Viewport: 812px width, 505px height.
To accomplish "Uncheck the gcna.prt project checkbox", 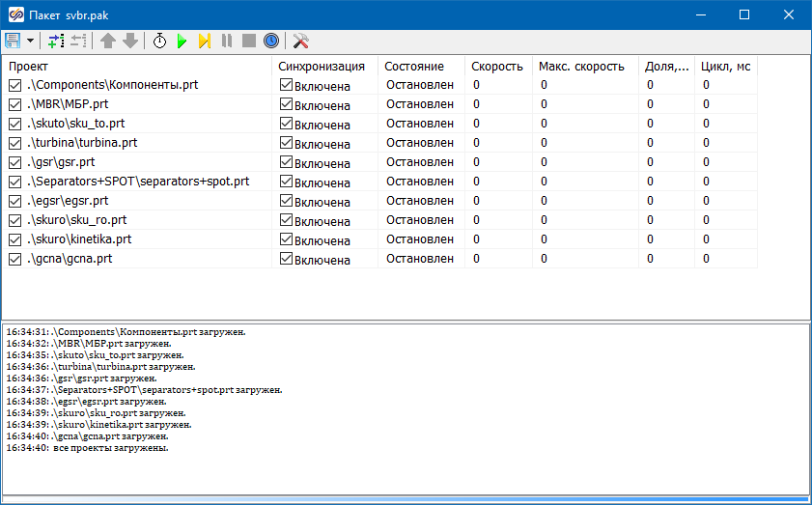I will [x=14, y=259].
